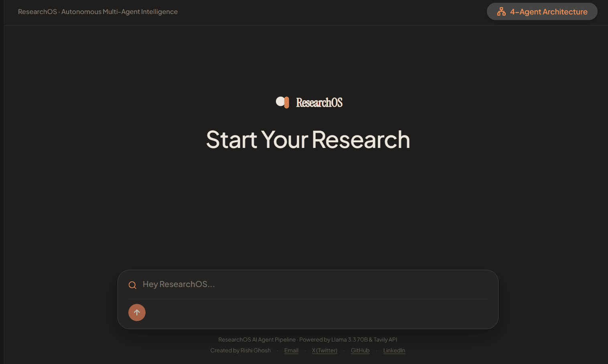Open the Email link in footer
Screen dimensions: 608x364
(291, 350)
